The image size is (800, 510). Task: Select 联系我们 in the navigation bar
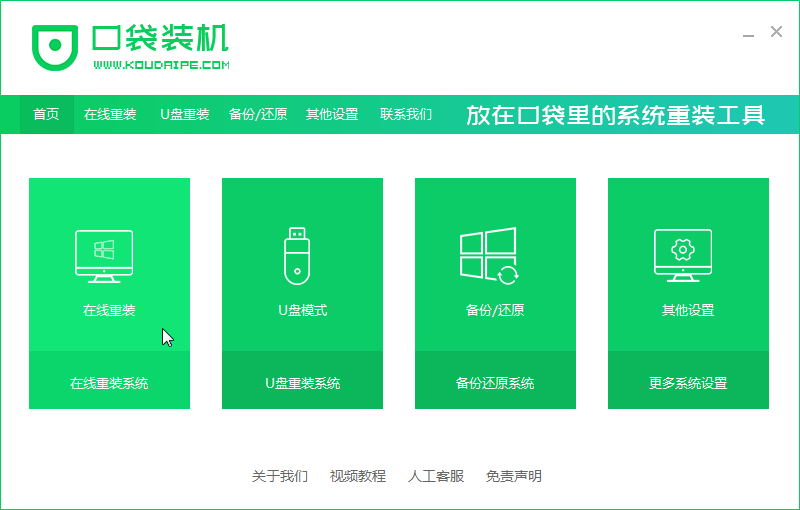[x=406, y=114]
